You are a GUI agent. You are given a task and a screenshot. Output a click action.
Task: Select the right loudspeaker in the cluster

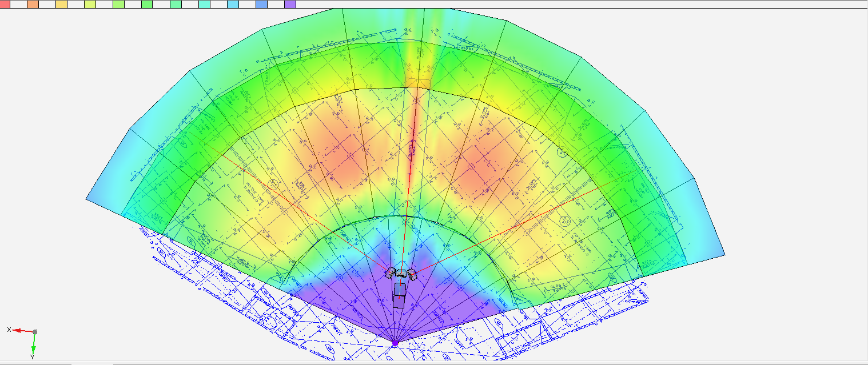[412, 274]
